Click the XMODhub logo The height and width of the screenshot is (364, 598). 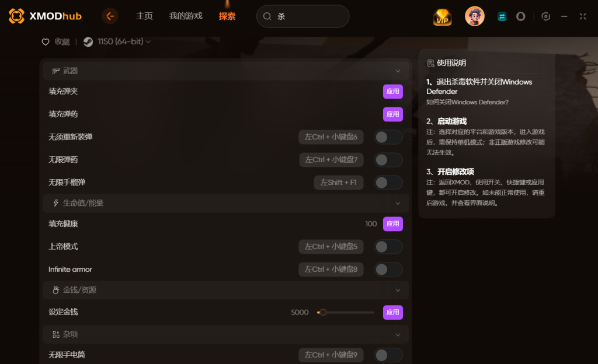coord(45,16)
